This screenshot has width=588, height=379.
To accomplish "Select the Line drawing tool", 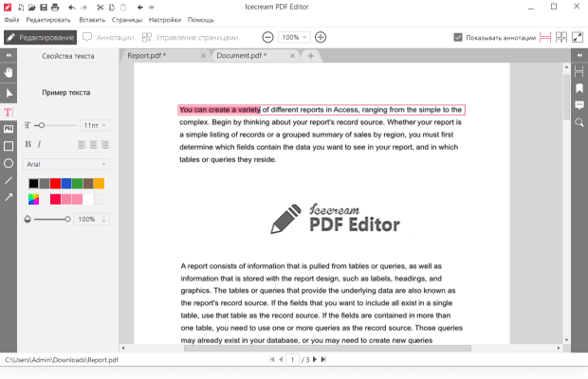I will click(9, 181).
